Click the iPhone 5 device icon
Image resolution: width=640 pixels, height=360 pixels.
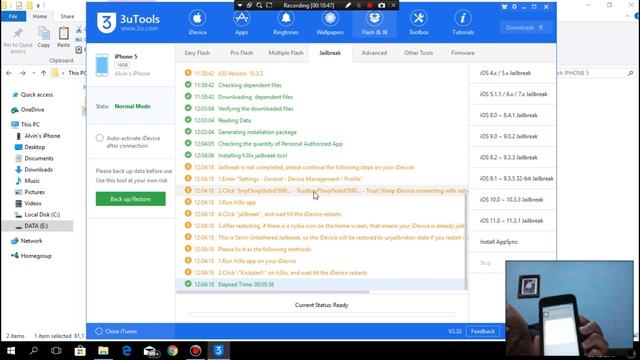[x=102, y=65]
